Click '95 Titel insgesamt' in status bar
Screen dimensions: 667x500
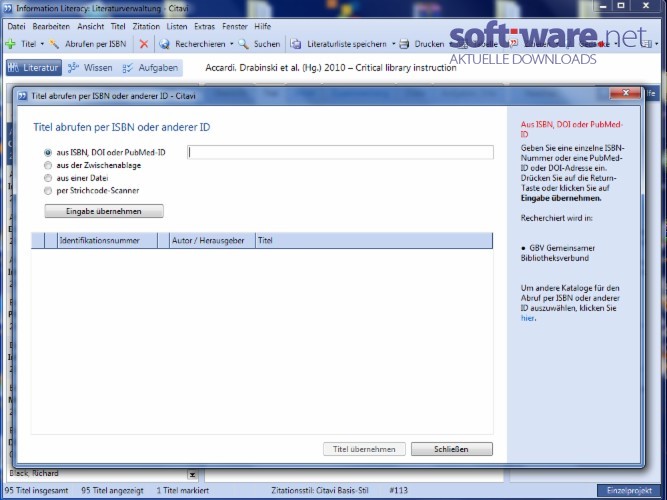[x=36, y=491]
